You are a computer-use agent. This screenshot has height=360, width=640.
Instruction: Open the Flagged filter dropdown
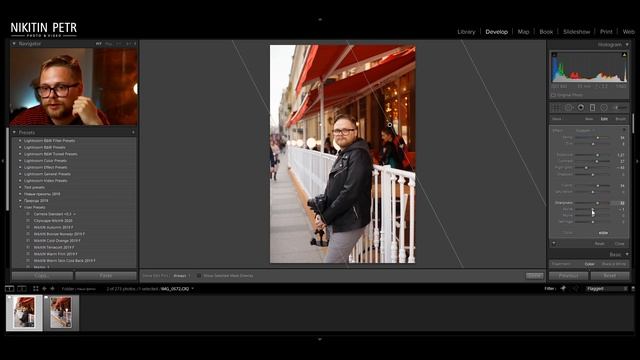(607, 289)
